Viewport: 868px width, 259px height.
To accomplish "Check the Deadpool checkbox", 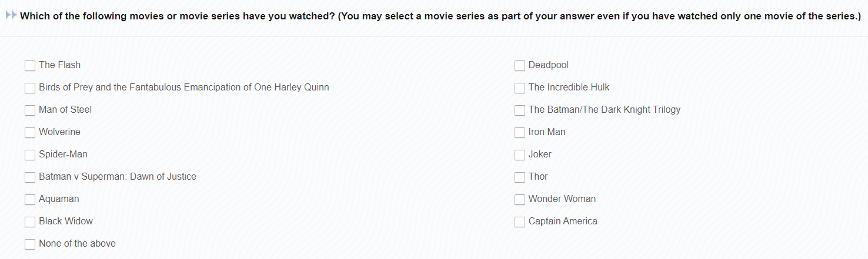I will [x=520, y=66].
